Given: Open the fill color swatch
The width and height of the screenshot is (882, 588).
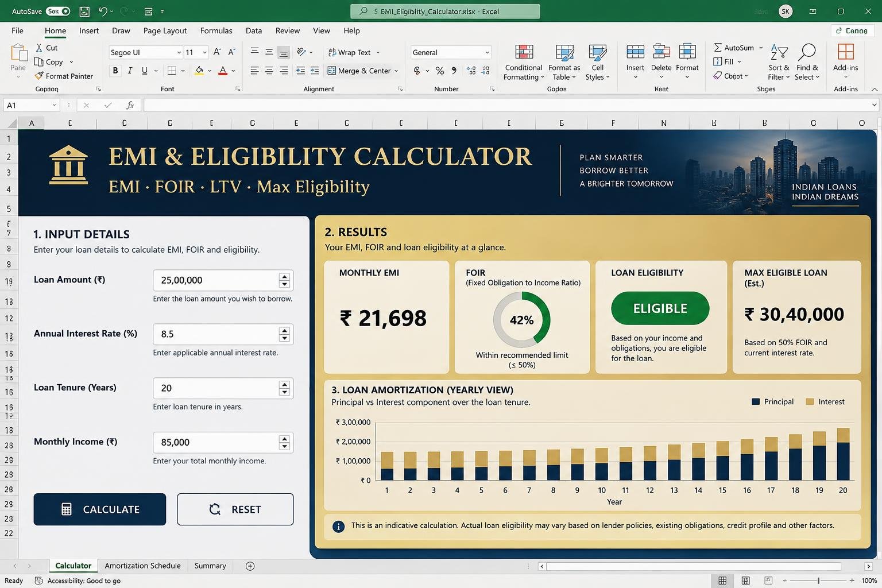Looking at the screenshot, I should point(199,71).
